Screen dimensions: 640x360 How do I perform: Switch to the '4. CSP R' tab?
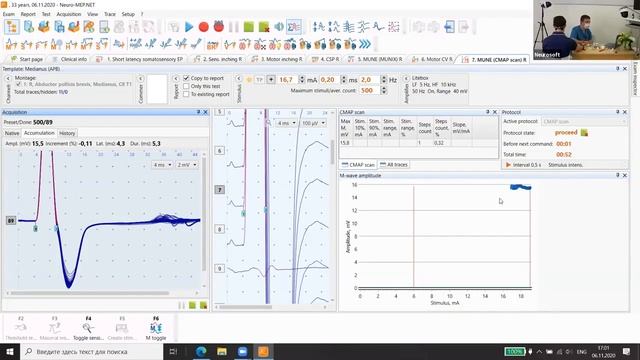click(x=325, y=59)
